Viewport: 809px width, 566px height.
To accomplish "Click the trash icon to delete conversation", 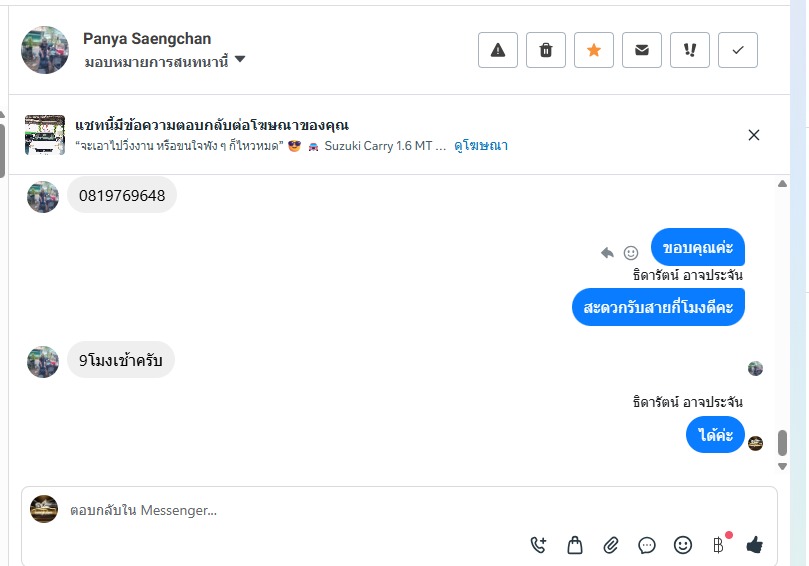I will (546, 50).
